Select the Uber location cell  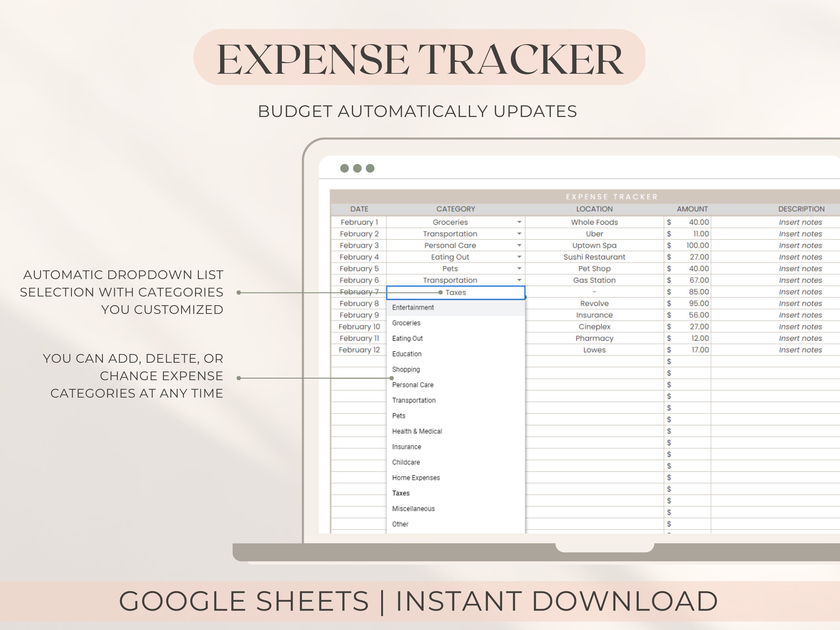coord(594,234)
